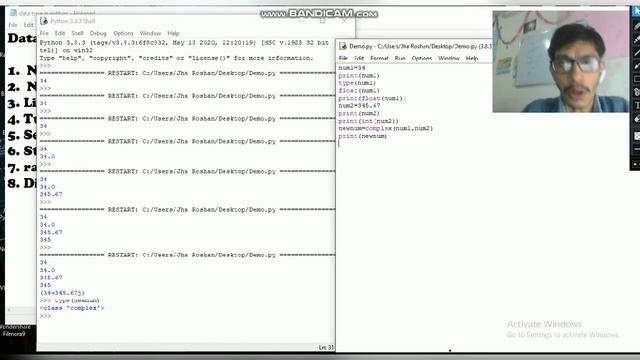The height and width of the screenshot is (360, 640).
Task: Click the type(num1) code line
Action: [x=357, y=83]
